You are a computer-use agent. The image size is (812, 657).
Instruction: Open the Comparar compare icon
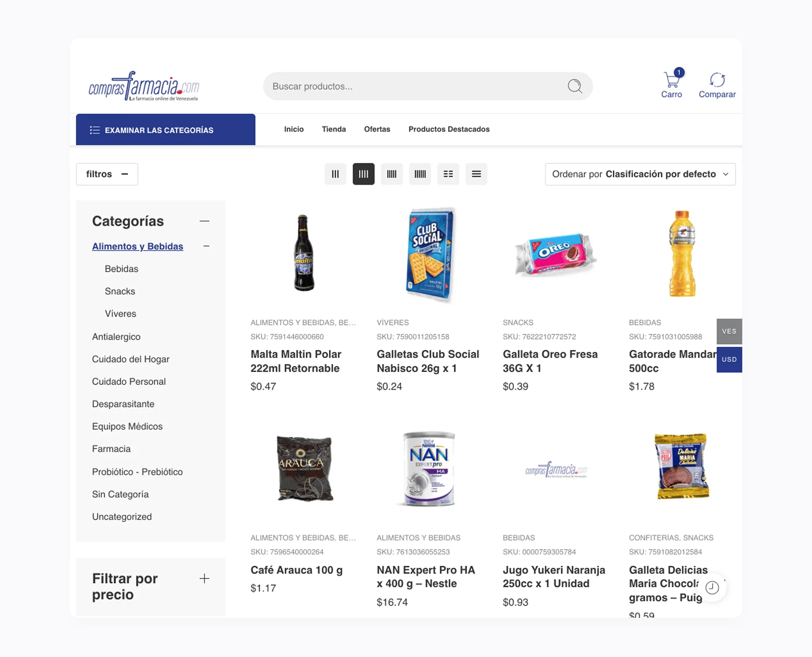(x=717, y=85)
